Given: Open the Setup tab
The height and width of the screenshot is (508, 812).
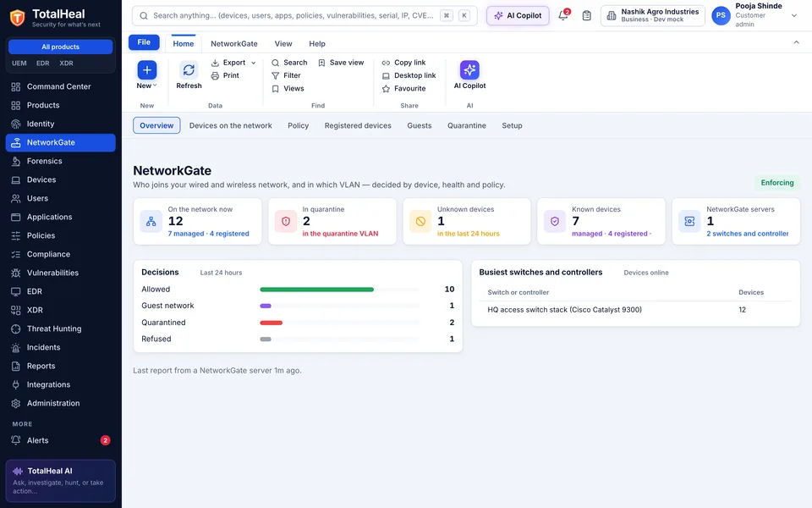Looking at the screenshot, I should (513, 125).
